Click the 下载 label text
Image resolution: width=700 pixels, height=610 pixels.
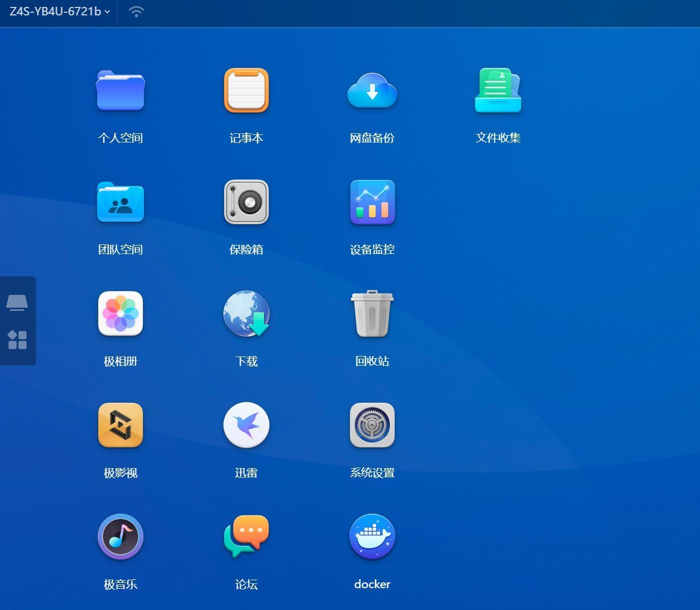click(246, 361)
